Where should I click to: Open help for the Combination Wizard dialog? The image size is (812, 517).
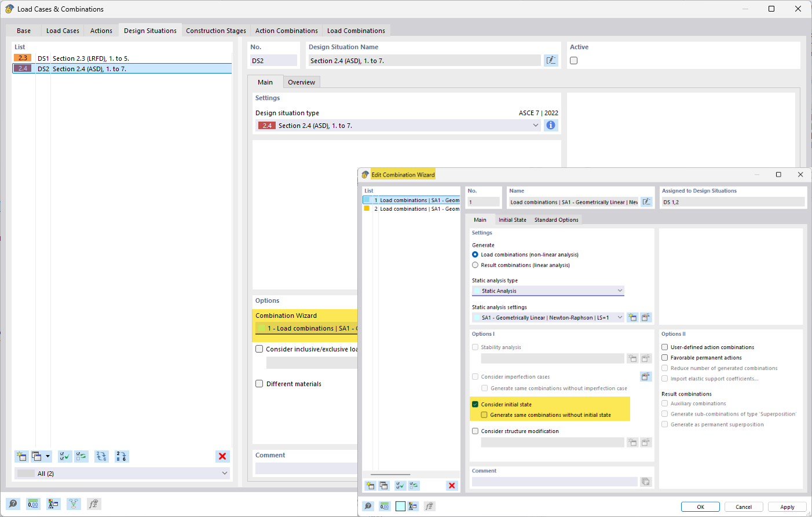pos(368,506)
